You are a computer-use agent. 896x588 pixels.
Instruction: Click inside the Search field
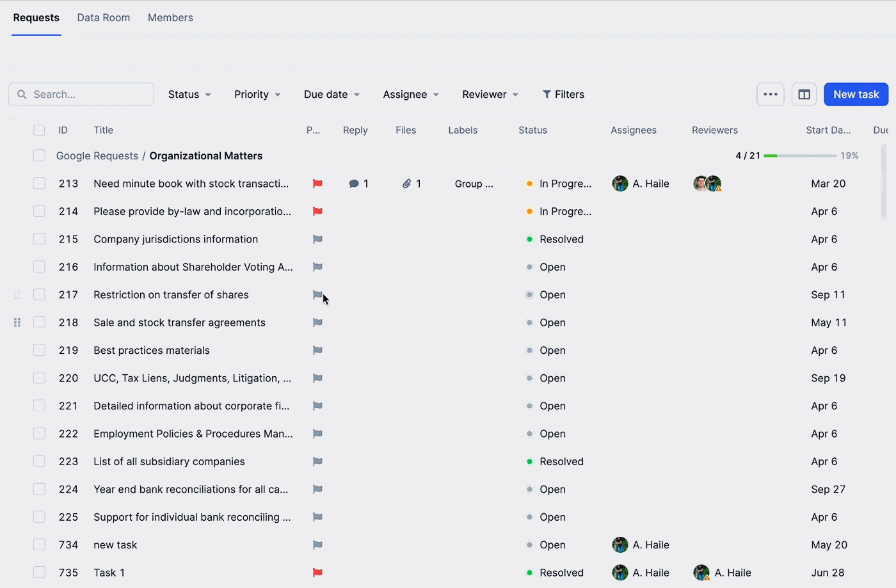81,94
